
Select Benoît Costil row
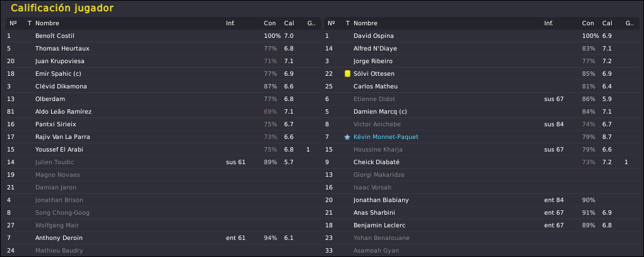coord(164,36)
